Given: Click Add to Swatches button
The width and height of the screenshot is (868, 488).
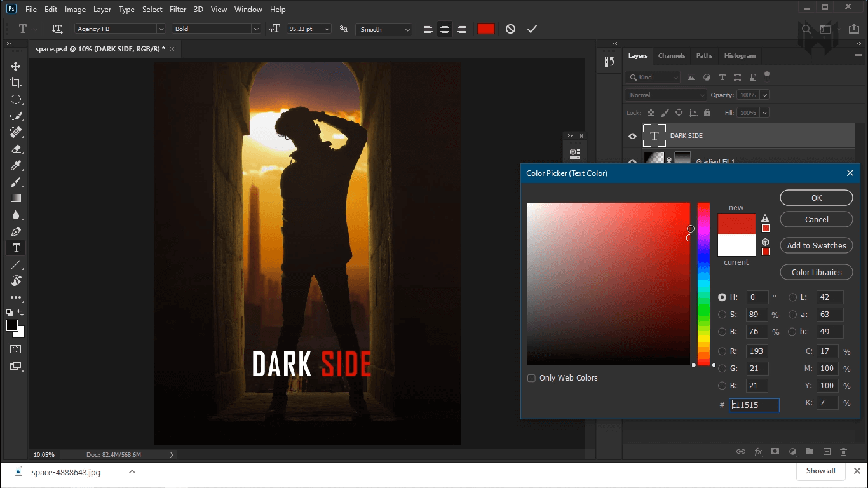Looking at the screenshot, I should pos(817,245).
